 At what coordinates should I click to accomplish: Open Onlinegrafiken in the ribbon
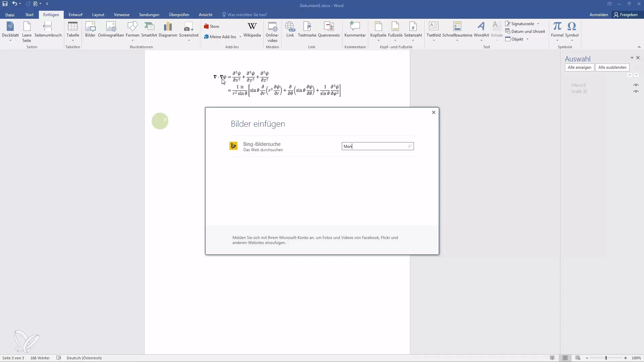(x=111, y=29)
